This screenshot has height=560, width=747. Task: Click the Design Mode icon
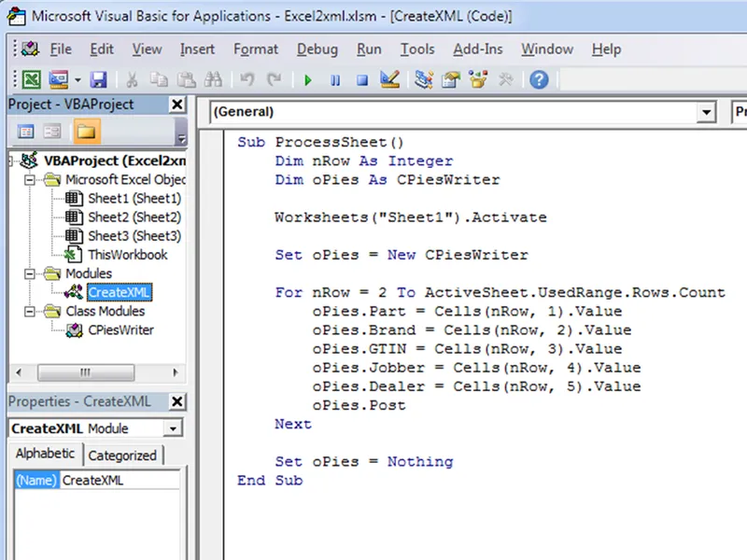388,80
